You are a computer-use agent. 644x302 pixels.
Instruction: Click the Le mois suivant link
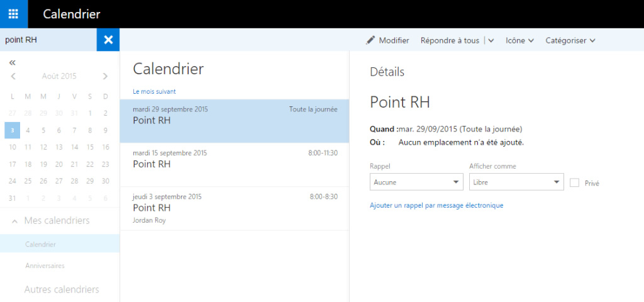click(154, 92)
